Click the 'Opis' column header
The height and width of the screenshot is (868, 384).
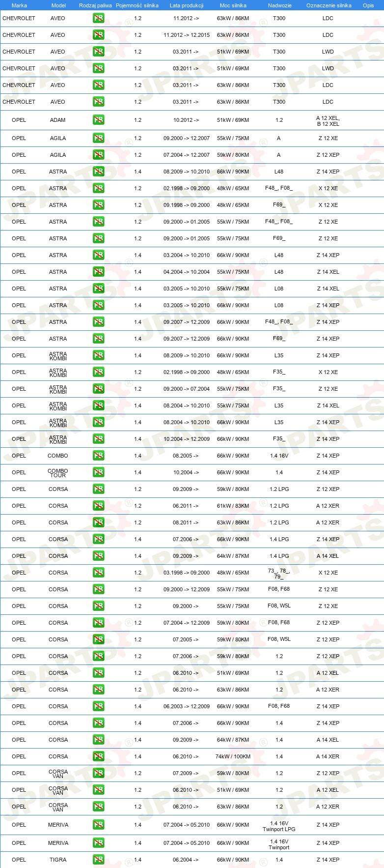pyautogui.click(x=368, y=5)
